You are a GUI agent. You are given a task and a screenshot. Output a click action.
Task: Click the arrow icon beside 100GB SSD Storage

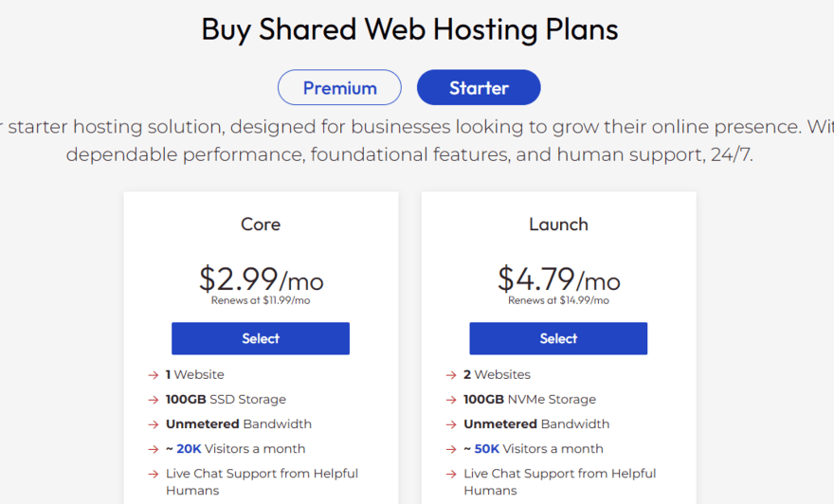pyautogui.click(x=154, y=400)
